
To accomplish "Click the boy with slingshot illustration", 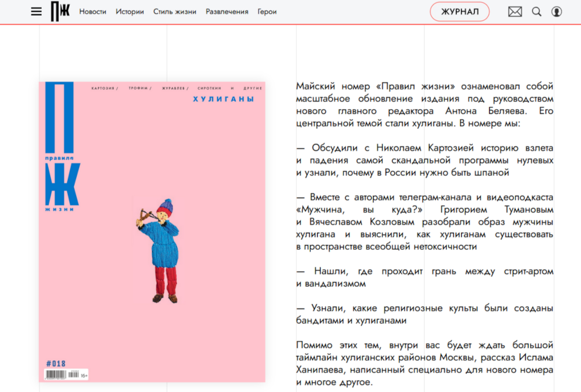I will point(159,251).
